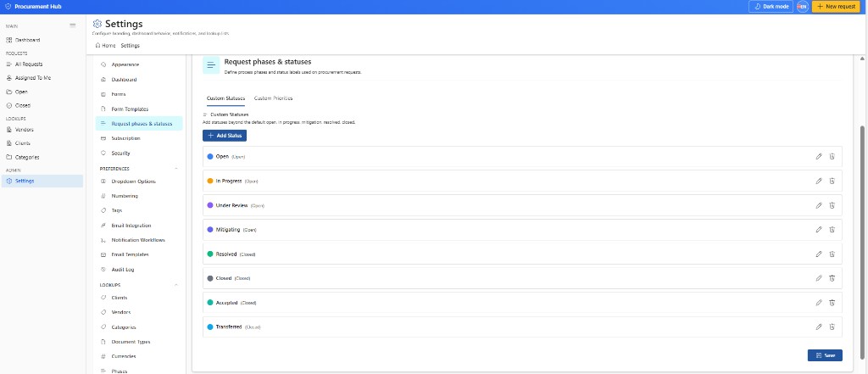
Task: Delete the Accepted status
Action: click(x=832, y=303)
